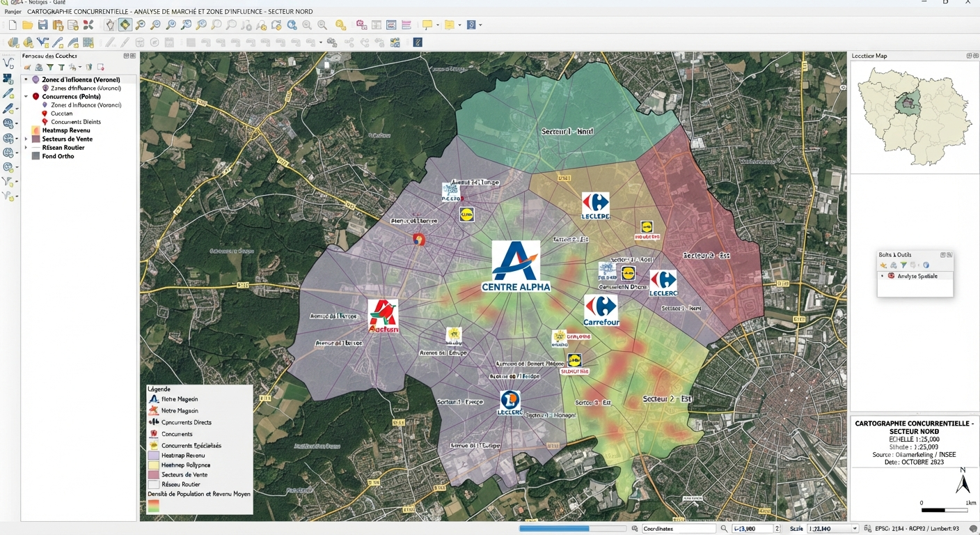Click the open layer styling brush in layers panel
This screenshot has height=535, width=980.
[x=27, y=68]
